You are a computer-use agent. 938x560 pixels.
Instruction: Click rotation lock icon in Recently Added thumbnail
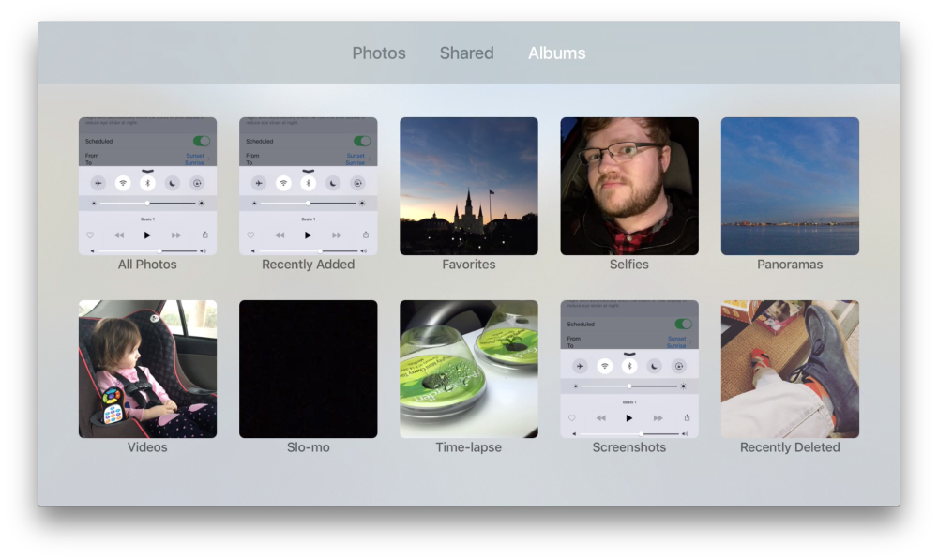(x=358, y=183)
